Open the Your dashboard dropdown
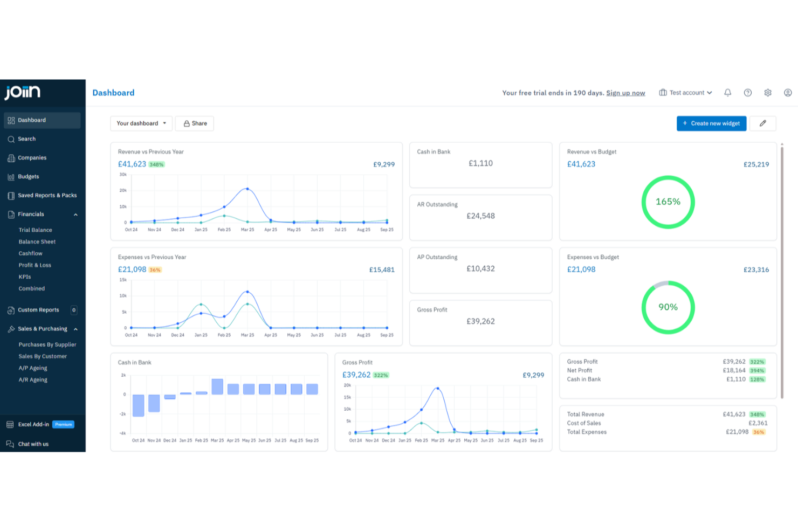 tap(141, 123)
